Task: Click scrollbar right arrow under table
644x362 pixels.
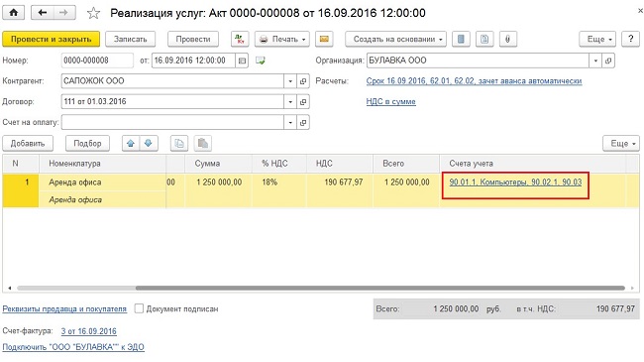Action: coord(632,288)
